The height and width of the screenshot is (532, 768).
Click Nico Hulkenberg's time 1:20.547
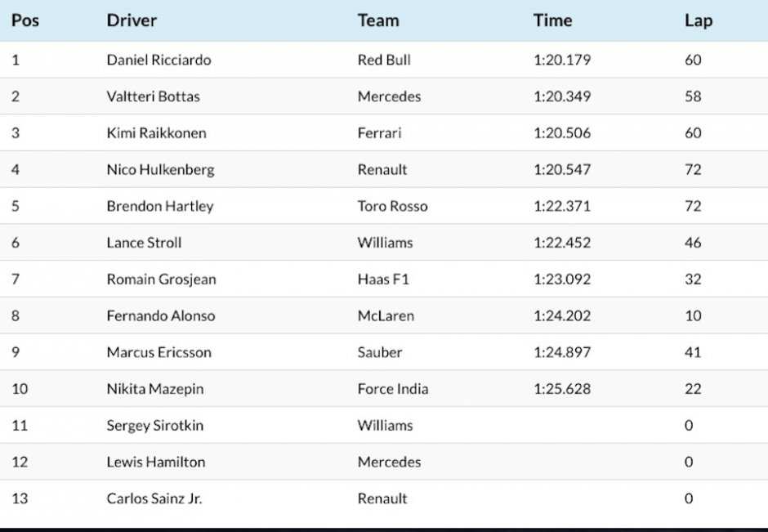[562, 169]
